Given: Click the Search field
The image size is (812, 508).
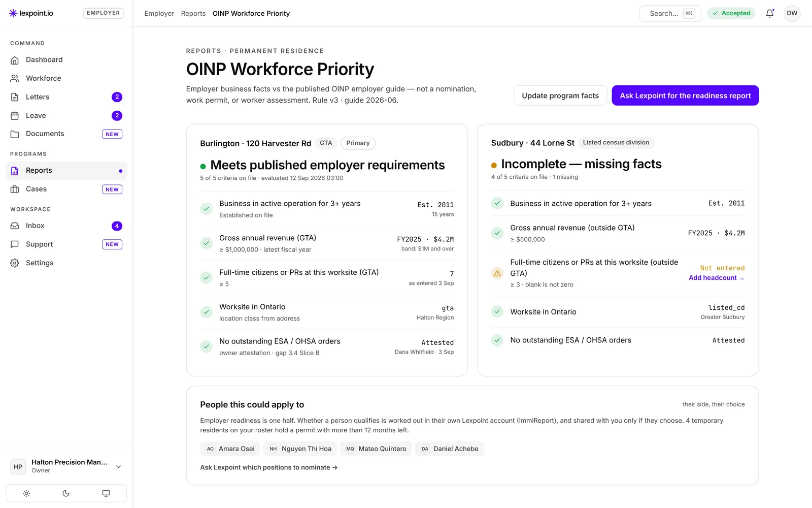Looking at the screenshot, I should pos(670,13).
